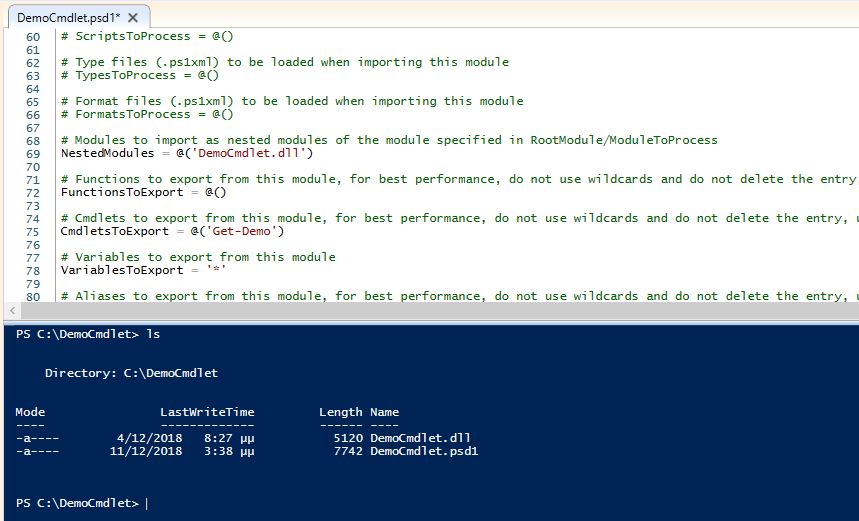859x521 pixels.
Task: Close the DemoCmdlet.psd1 tab
Action: (x=133, y=18)
